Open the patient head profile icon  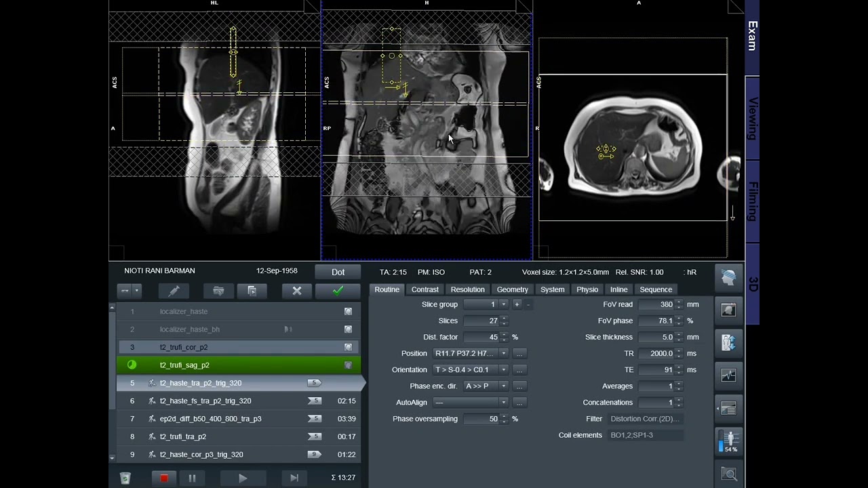click(x=728, y=277)
